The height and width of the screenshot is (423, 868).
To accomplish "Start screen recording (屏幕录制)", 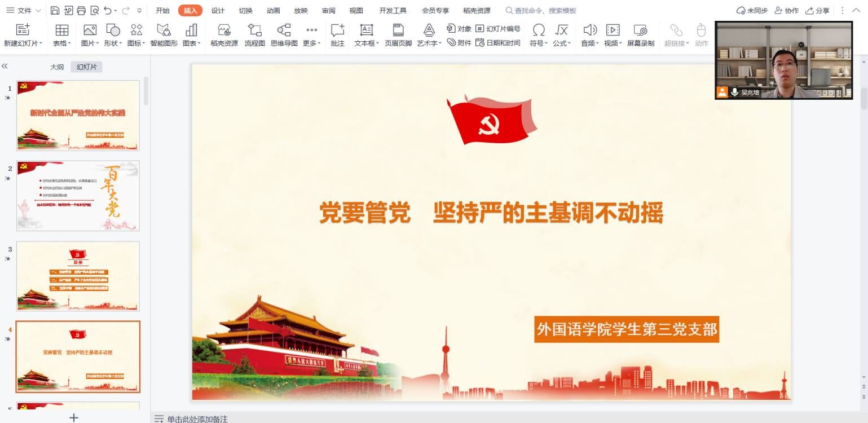I will [x=640, y=35].
